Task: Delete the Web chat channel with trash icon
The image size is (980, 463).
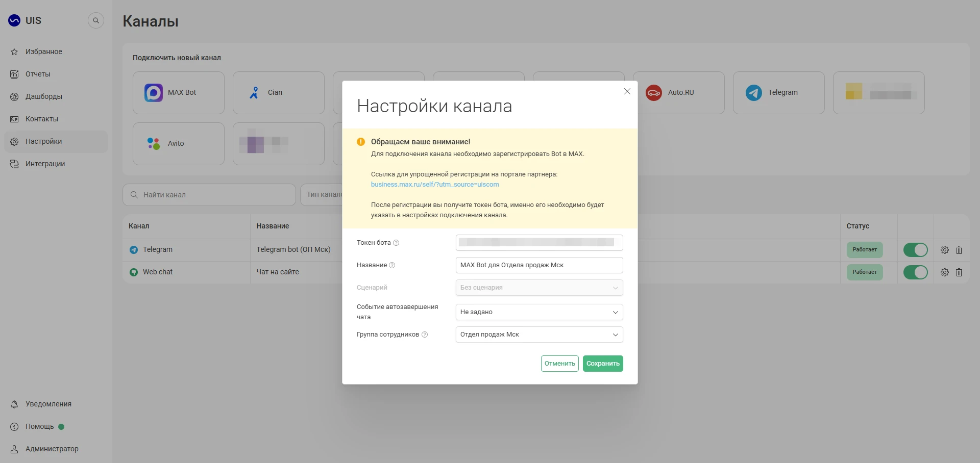Action: [x=959, y=272]
